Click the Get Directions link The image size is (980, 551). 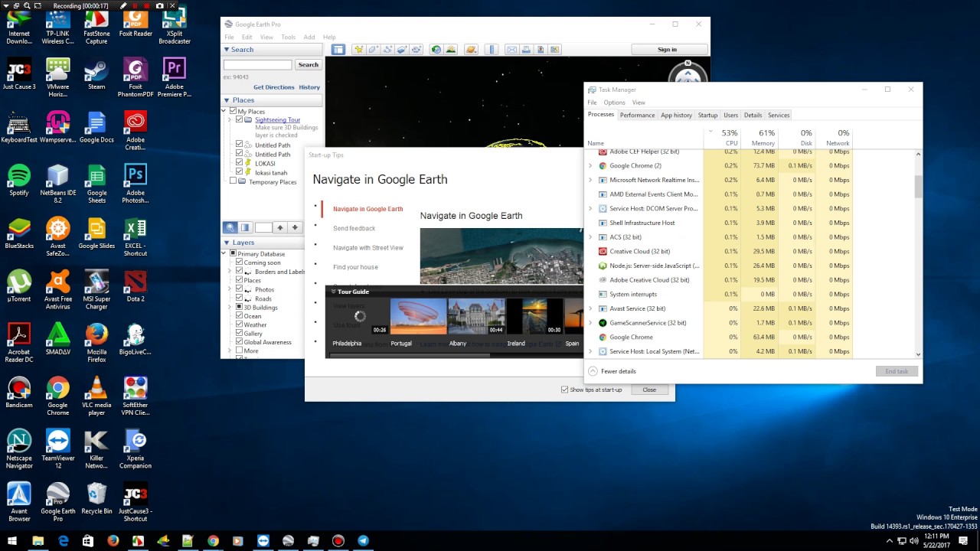pos(274,87)
